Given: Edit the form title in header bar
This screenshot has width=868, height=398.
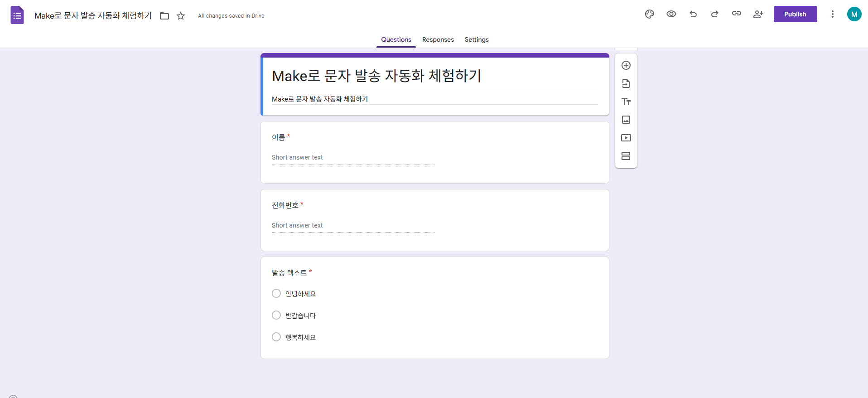Looking at the screenshot, I should 93,15.
